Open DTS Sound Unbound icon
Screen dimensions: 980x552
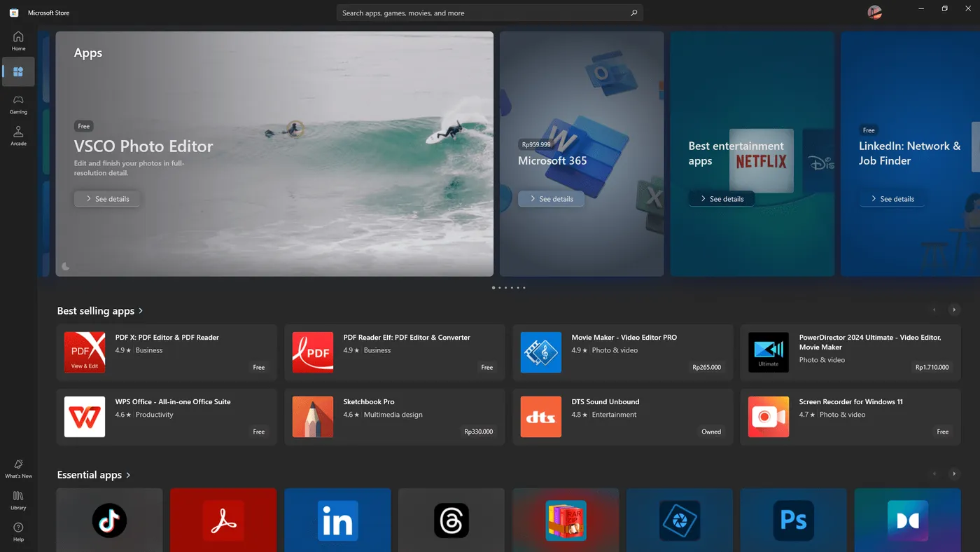pyautogui.click(x=541, y=417)
